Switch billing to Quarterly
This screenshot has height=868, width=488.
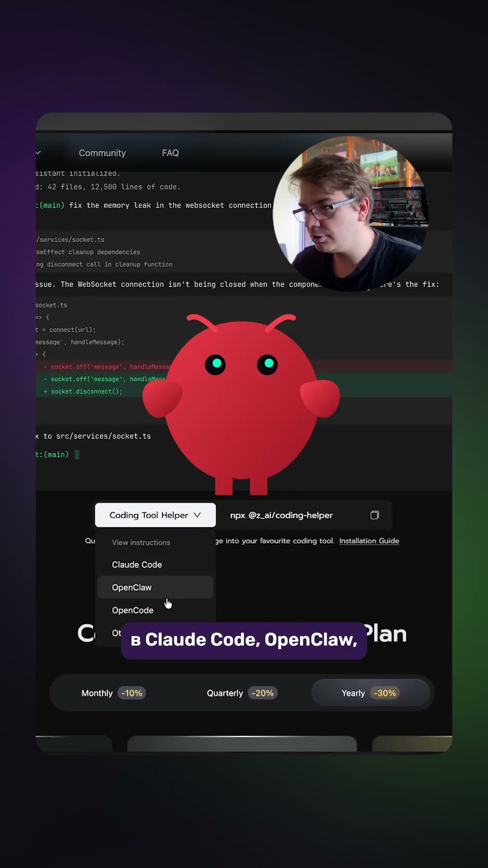coord(241,693)
